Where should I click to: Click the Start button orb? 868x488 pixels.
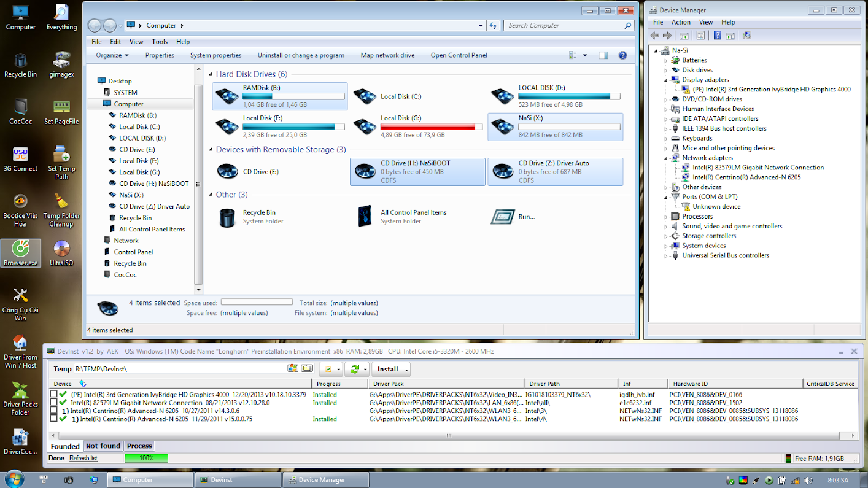(x=14, y=479)
